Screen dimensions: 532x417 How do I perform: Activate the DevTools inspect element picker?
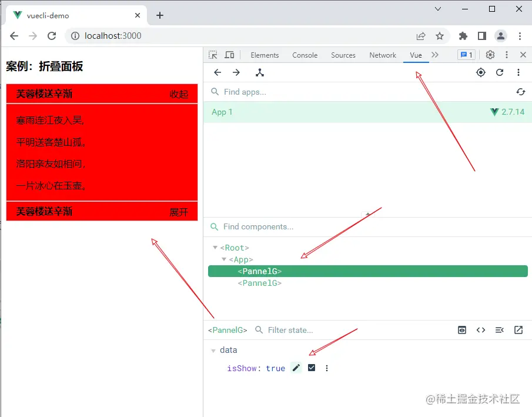(213, 55)
